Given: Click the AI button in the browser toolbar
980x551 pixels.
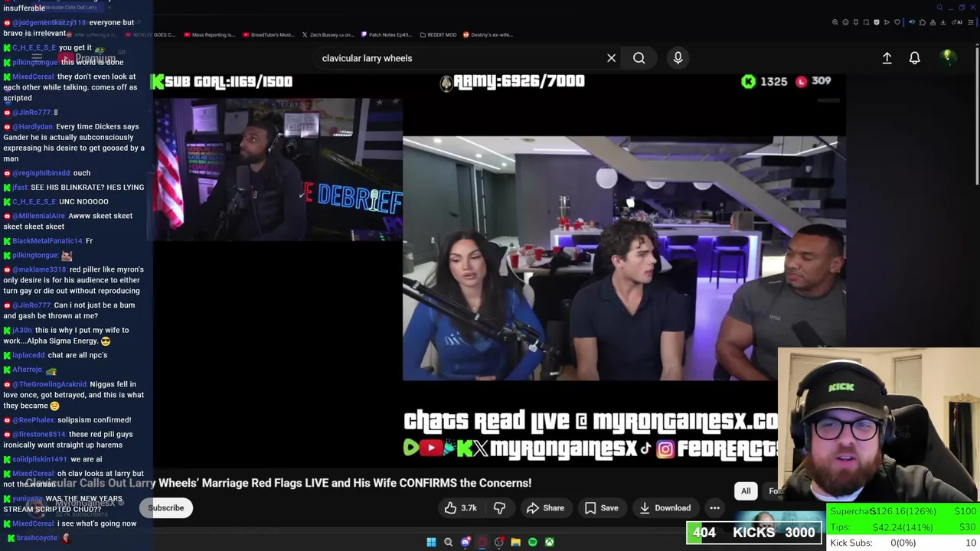Looking at the screenshot, I should (957, 22).
